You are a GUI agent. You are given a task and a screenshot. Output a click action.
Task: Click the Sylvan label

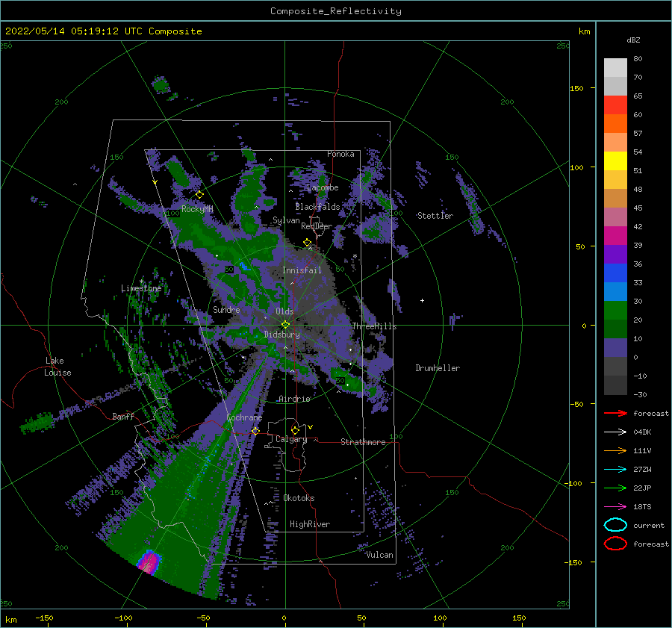point(286,220)
